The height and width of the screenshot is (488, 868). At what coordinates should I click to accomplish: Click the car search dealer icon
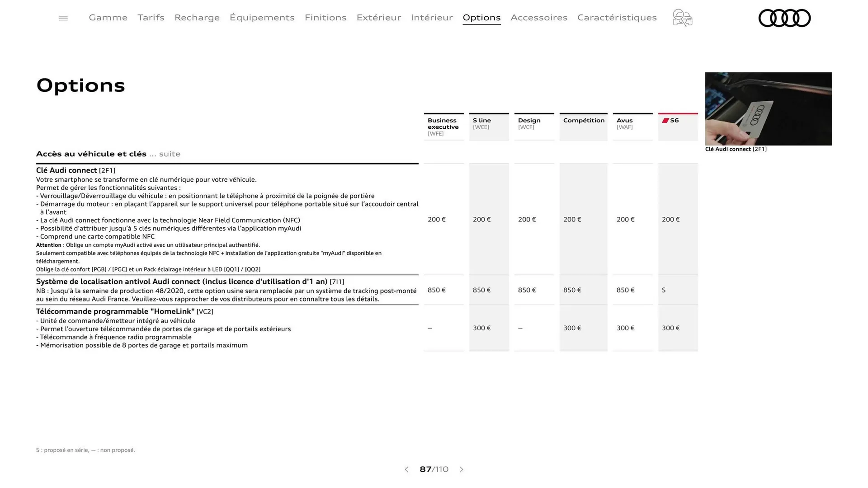pos(682,18)
